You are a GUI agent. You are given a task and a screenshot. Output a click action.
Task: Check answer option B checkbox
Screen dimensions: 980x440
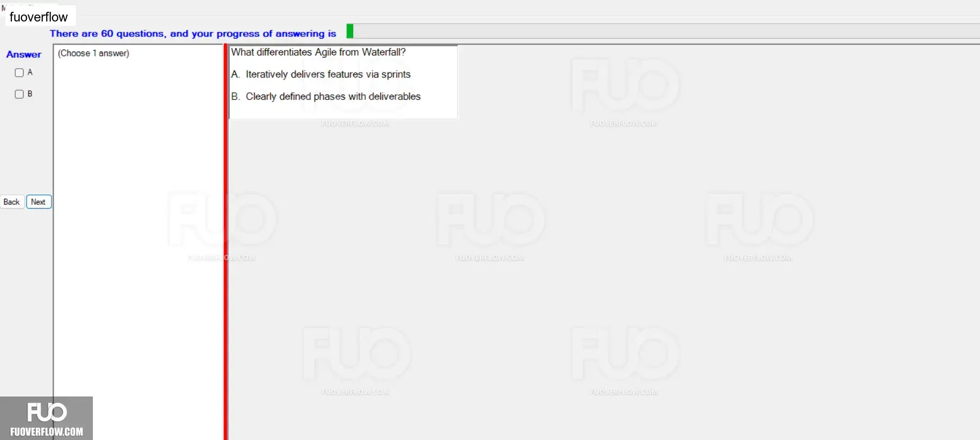[19, 94]
